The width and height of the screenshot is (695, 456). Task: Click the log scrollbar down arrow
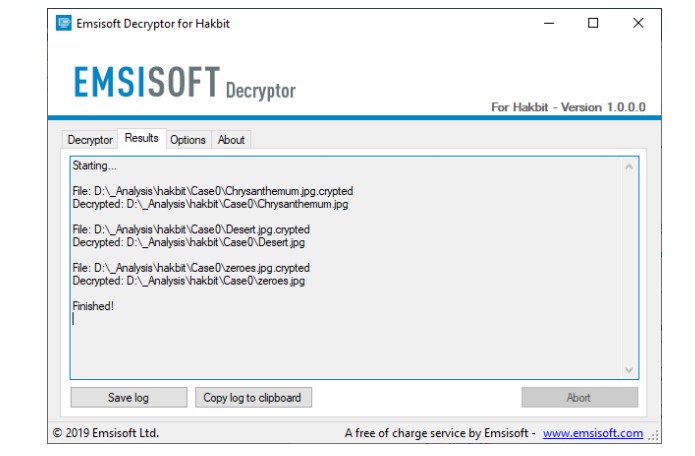629,370
